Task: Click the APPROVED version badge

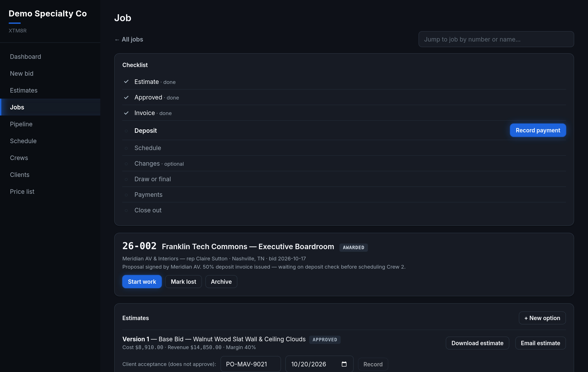Action: click(324, 340)
